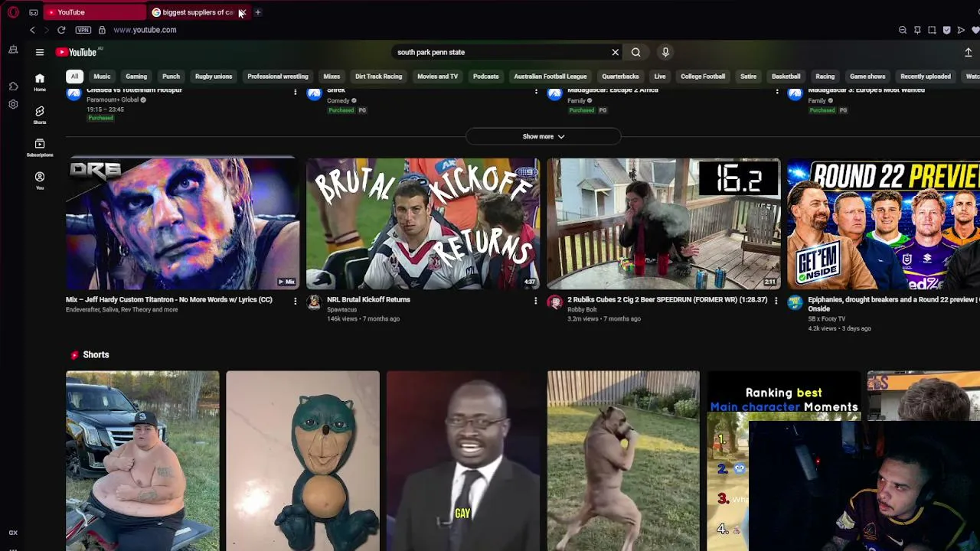Take a snapshot with the capture icon
The width and height of the screenshot is (980, 551).
[932, 30]
